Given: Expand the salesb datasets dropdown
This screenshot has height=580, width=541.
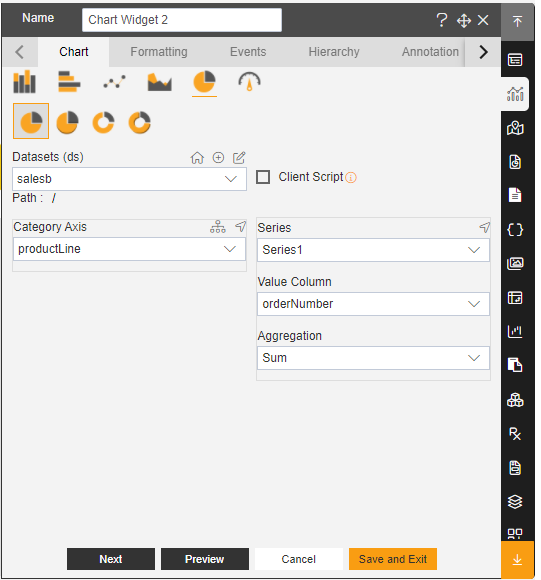Looking at the screenshot, I should 129,179.
